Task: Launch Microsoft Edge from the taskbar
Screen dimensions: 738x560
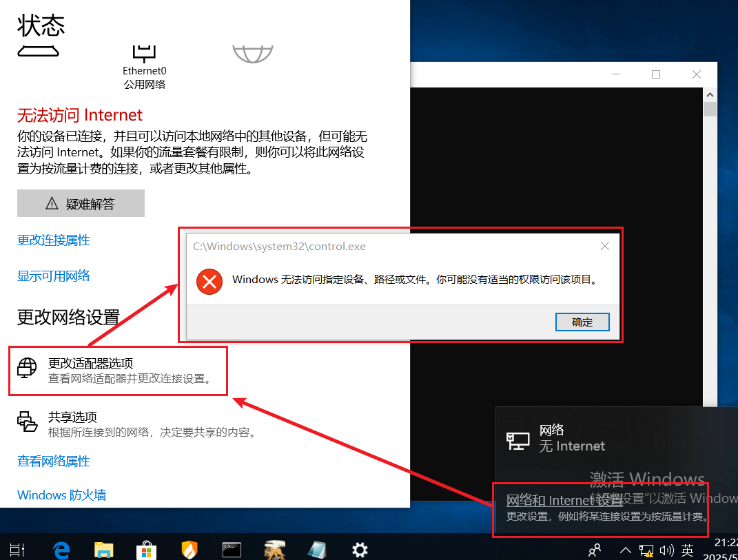Action: click(x=61, y=549)
